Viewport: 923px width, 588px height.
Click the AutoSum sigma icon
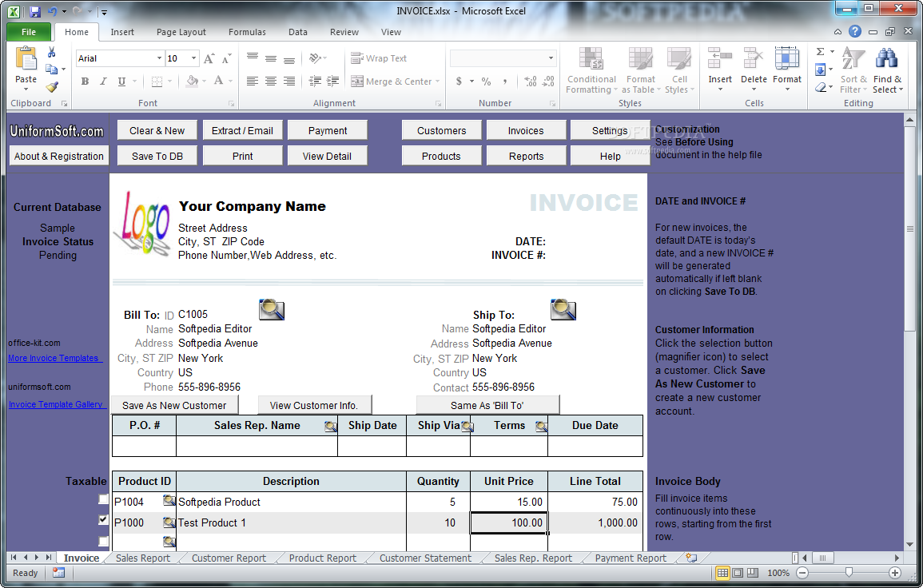coord(820,53)
